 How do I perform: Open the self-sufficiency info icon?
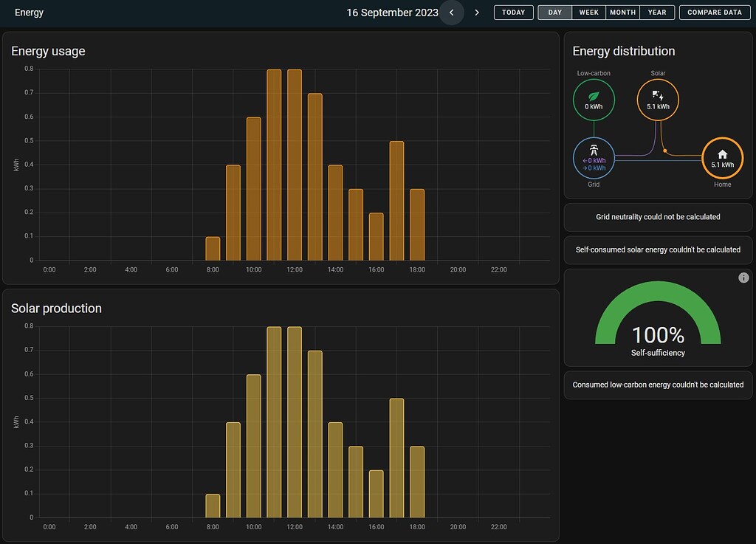click(743, 278)
